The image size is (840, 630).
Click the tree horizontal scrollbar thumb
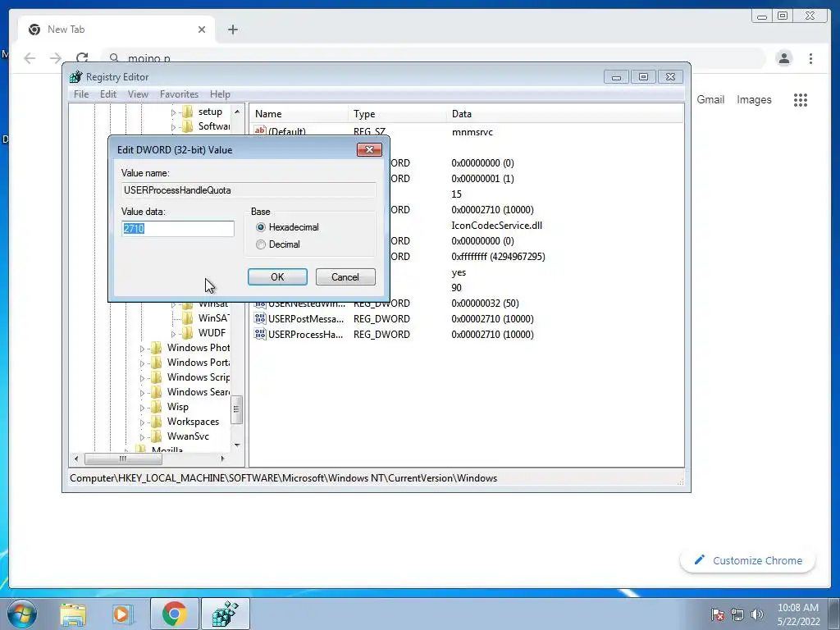(123, 459)
